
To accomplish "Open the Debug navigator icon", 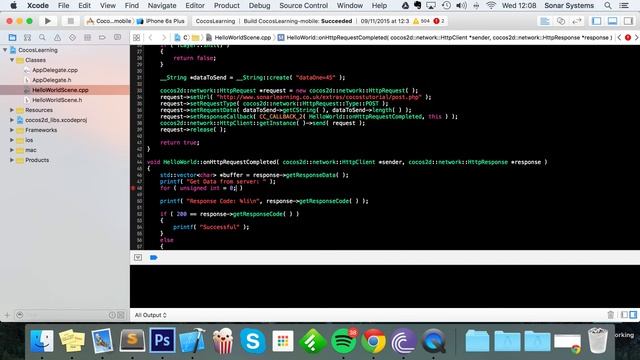I will 87,38.
